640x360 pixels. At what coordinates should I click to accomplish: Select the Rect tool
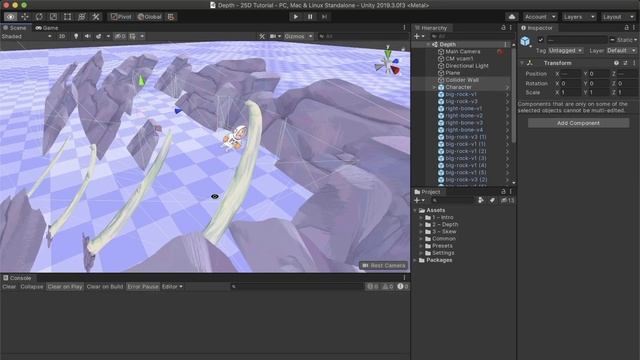pyautogui.click(x=67, y=17)
